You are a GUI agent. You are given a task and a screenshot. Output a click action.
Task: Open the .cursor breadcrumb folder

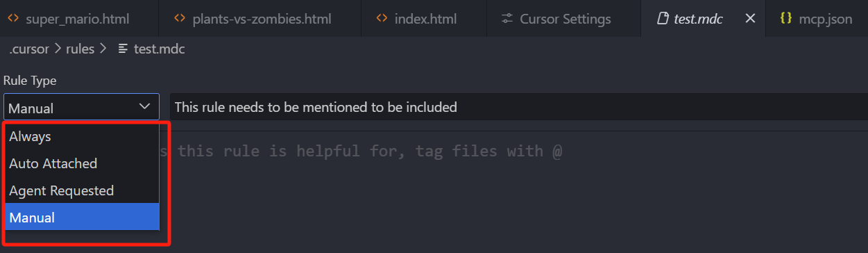(29, 49)
